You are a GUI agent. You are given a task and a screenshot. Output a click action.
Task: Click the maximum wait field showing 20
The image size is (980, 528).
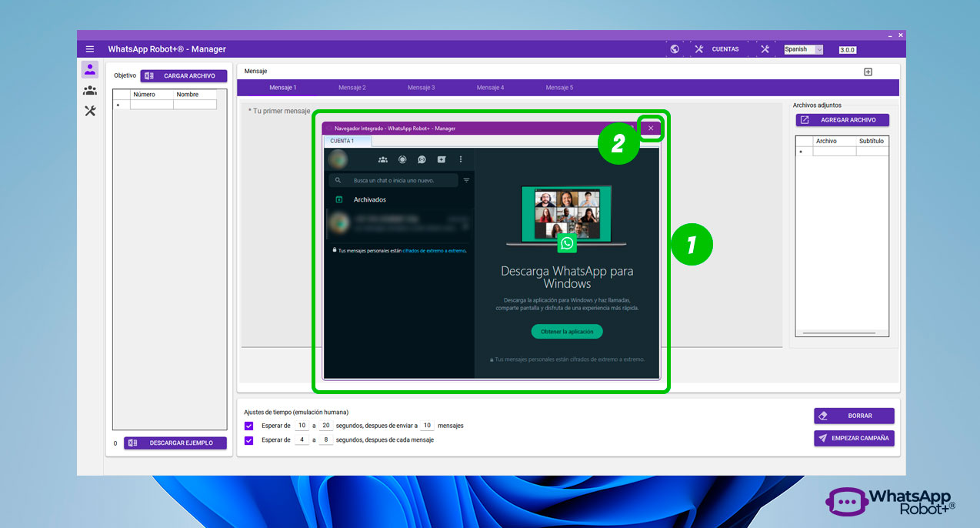point(326,426)
